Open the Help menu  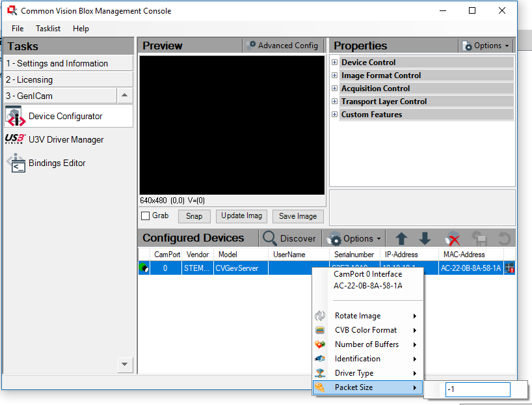click(81, 29)
